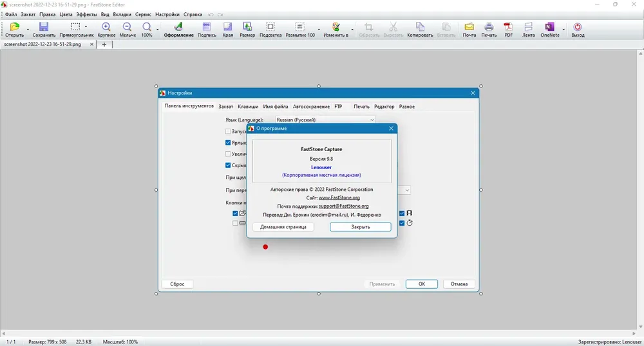The height and width of the screenshot is (346, 644).
Task: Click the horizontal scrollbar left arrow
Action: 3,333
